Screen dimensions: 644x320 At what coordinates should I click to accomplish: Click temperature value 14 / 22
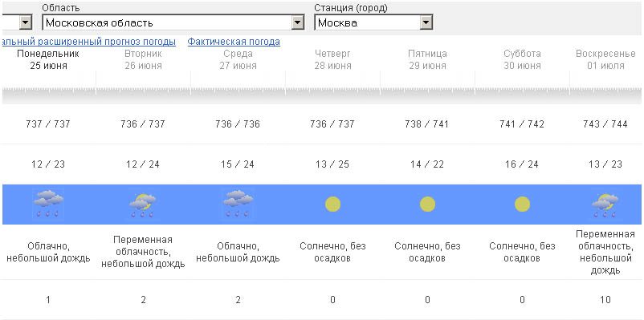[x=427, y=164]
